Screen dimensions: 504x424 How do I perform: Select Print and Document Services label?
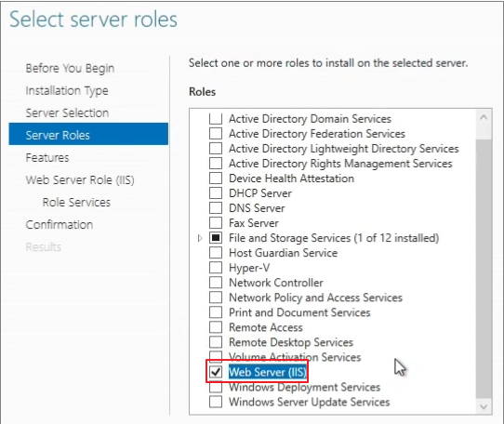pos(299,312)
